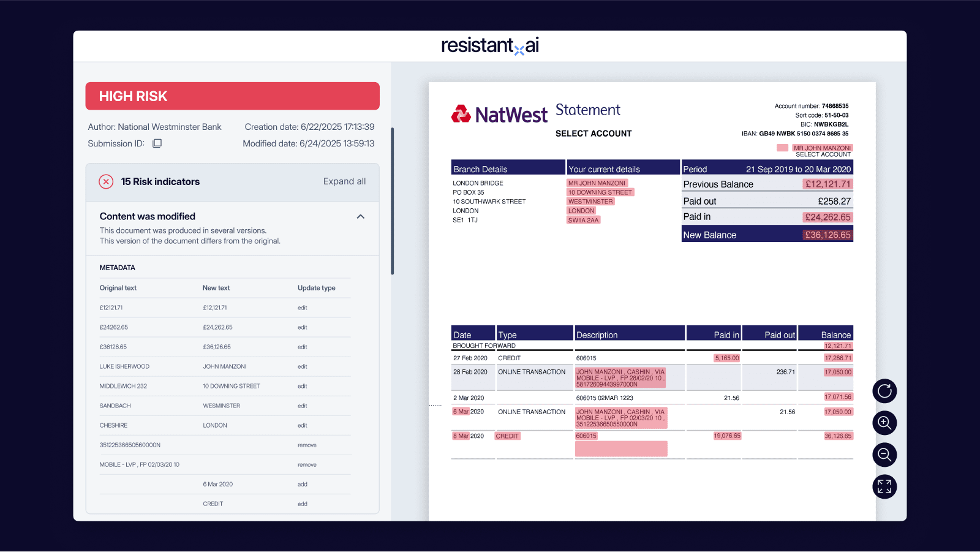980x552 pixels.
Task: Click the edit label in the LUKE ISHERWOOD row
Action: [x=303, y=366]
